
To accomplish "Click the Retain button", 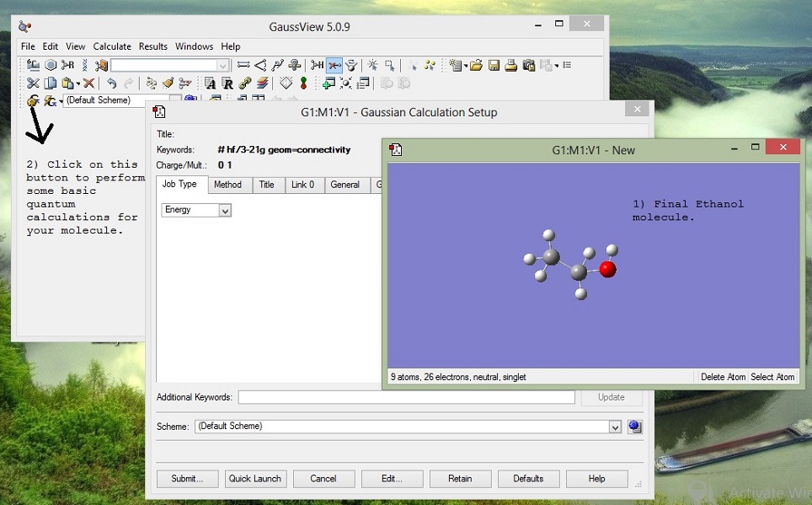I will [461, 479].
